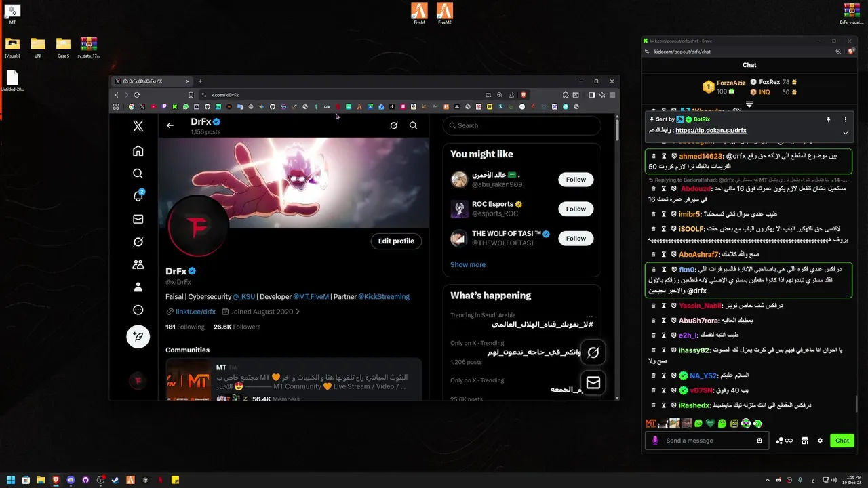Screen dimensions: 868x488
Task: Open linktr.ee/drfx link
Action: click(x=195, y=312)
